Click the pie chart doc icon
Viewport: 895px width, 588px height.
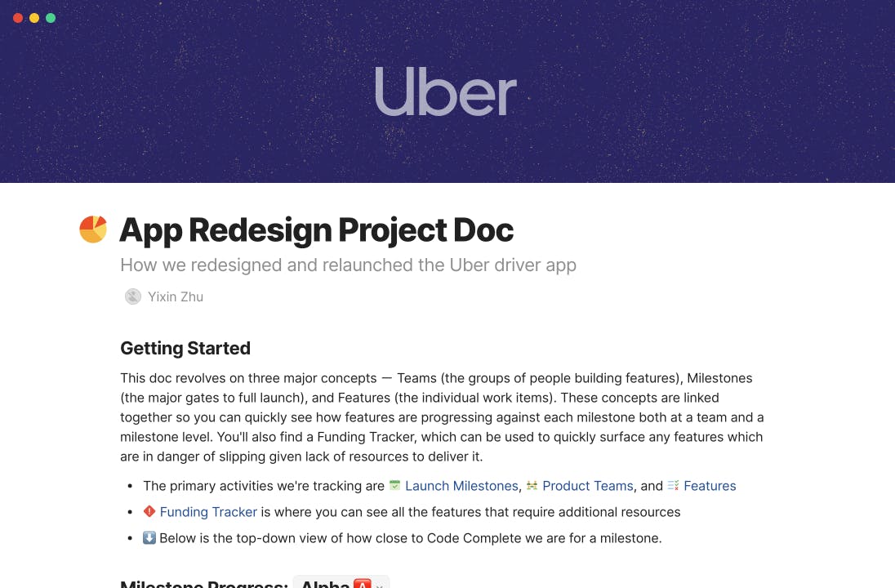point(93,229)
